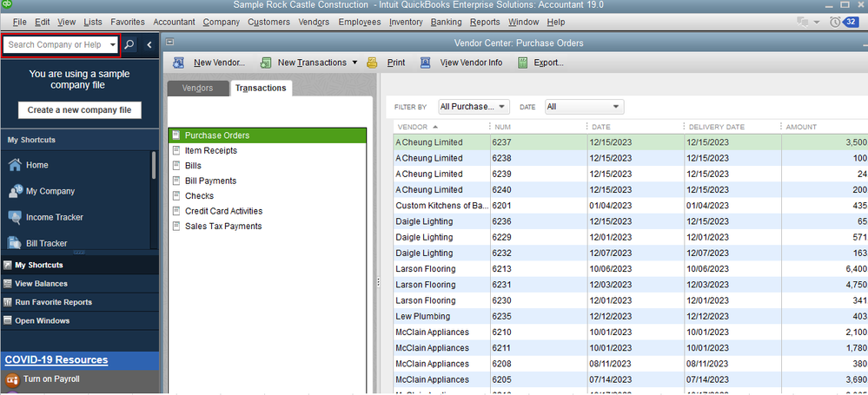Select Bill Payments transaction type

click(210, 181)
